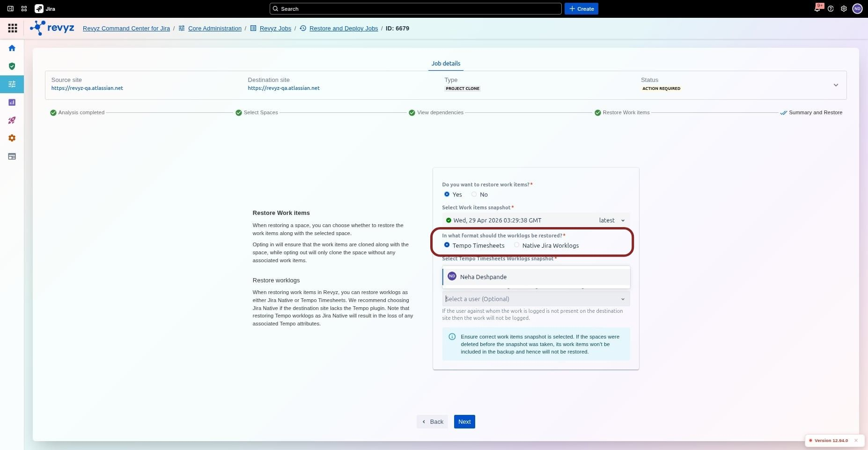This screenshot has width=868, height=450.
Task: Open the app switcher grid in top bar
Action: [24, 8]
